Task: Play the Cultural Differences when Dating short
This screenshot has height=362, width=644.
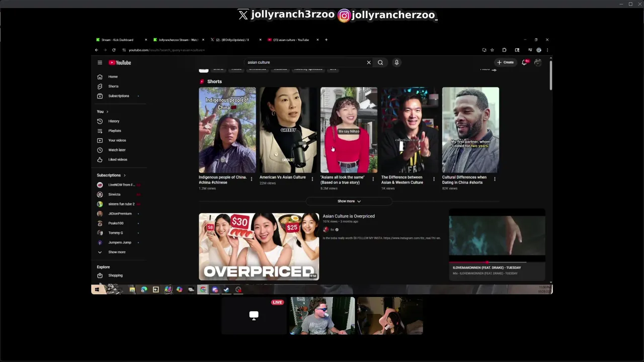Action: [470, 130]
